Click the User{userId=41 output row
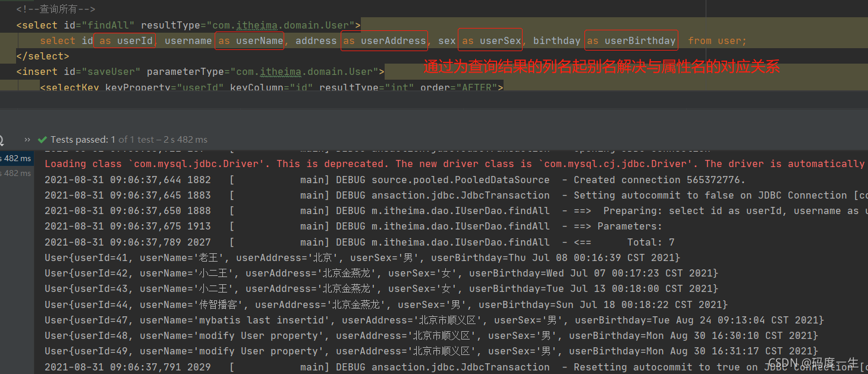Viewport: 868px width, 374px height. point(362,257)
